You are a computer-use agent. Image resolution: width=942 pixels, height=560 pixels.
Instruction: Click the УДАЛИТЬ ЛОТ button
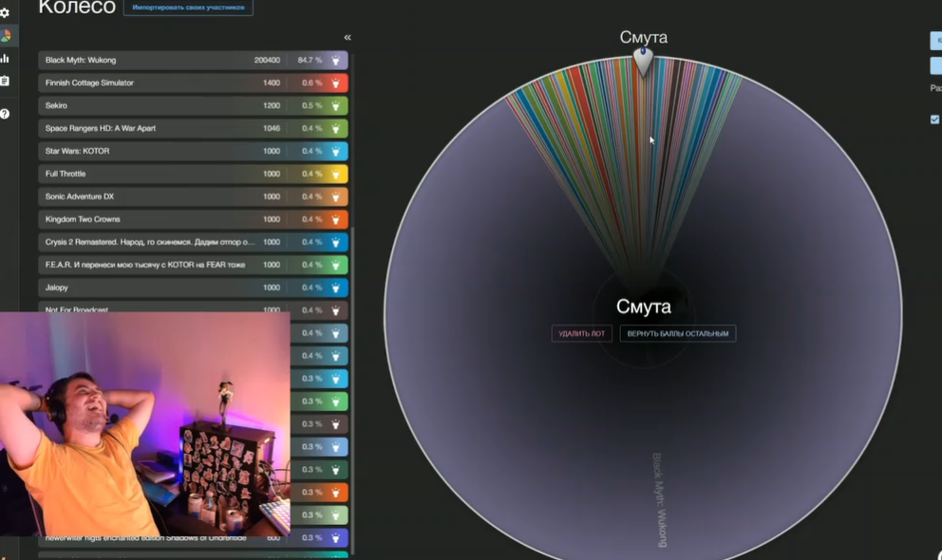coord(581,334)
